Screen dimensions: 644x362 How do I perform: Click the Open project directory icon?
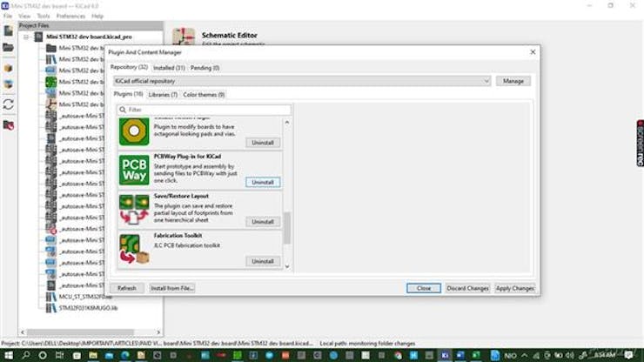8,124
